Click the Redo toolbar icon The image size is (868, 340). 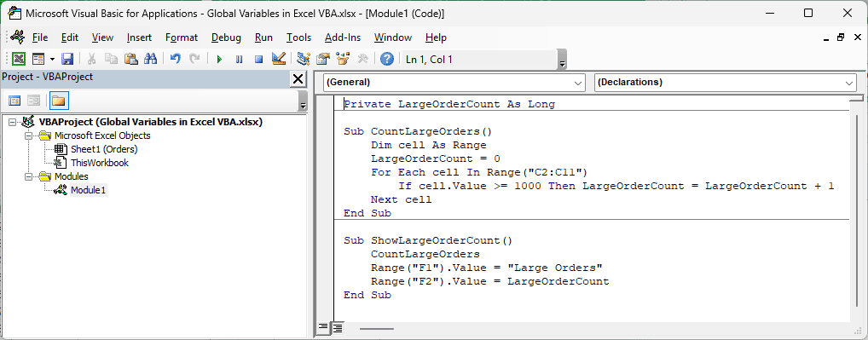pyautogui.click(x=195, y=59)
